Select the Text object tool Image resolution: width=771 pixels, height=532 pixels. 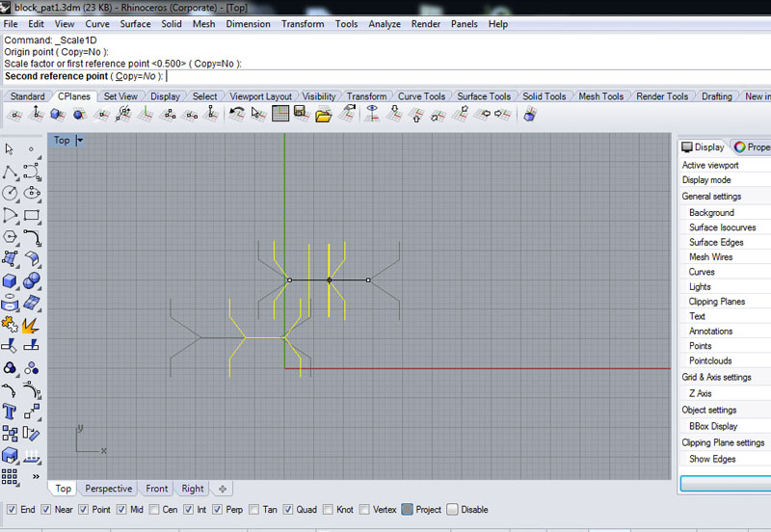pyautogui.click(x=10, y=411)
